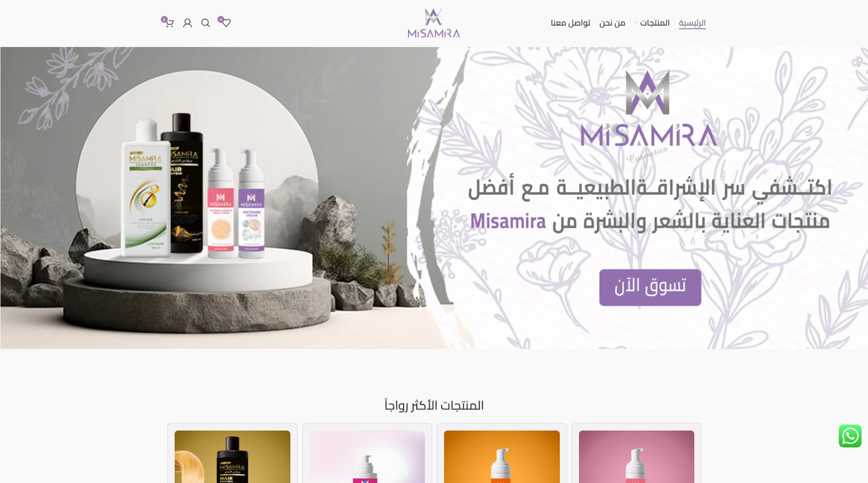Go to the الرئيسية menu item
Viewport: 868px width, 483px height.
coord(692,23)
